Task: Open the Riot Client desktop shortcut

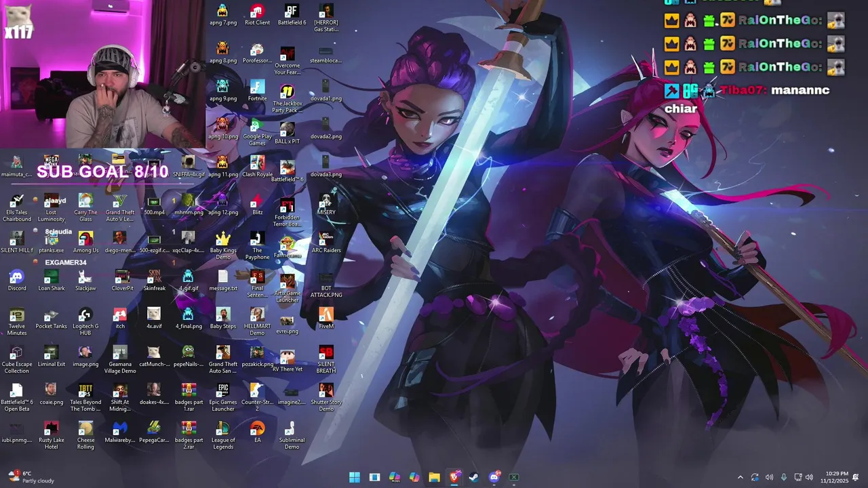Action: click(257, 15)
